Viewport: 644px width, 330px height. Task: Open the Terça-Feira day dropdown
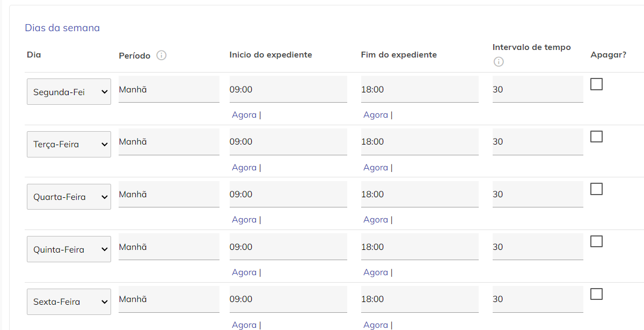click(x=69, y=145)
